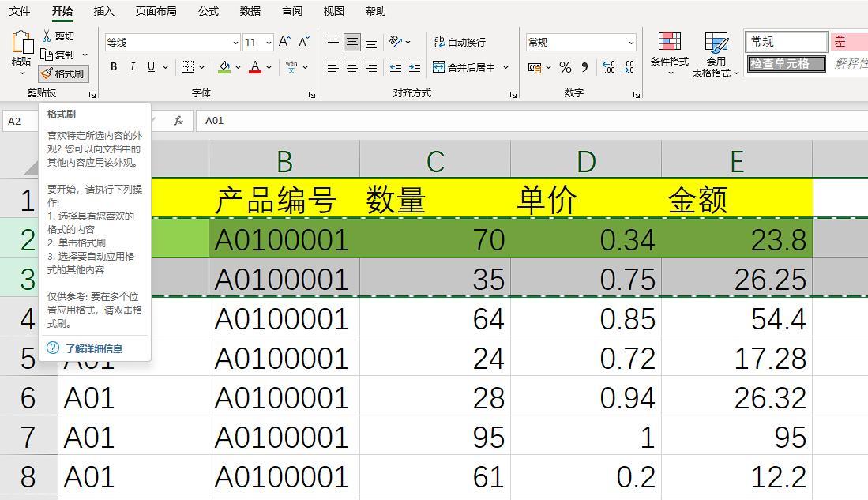Open the font name dropdown

(x=235, y=43)
